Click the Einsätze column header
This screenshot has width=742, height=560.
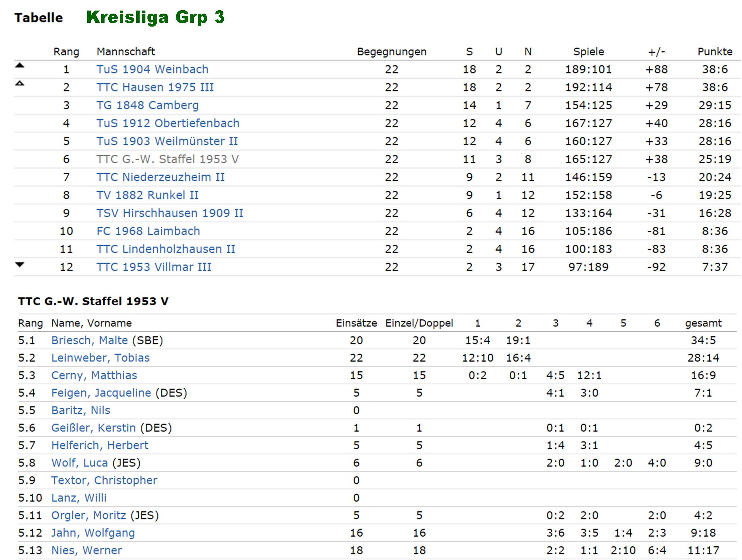(x=356, y=323)
